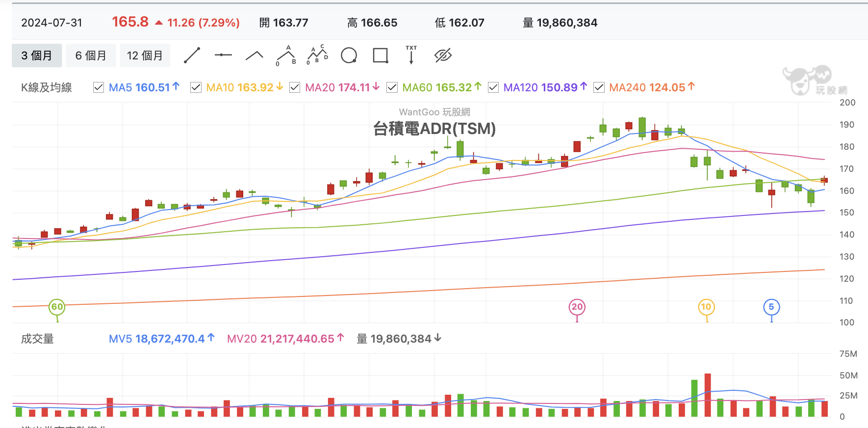Toggle the MA120 checkbox
The image size is (868, 428).
pos(493,87)
